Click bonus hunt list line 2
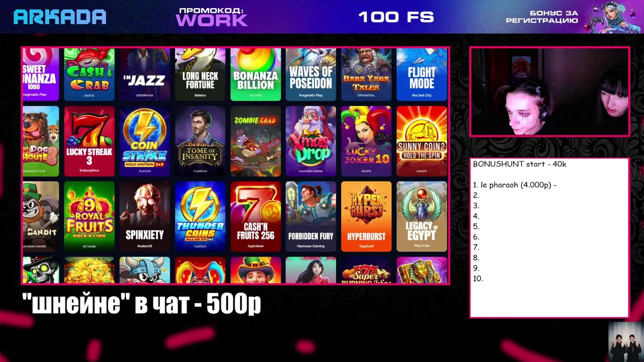The height and width of the screenshot is (362, 644). click(x=476, y=196)
